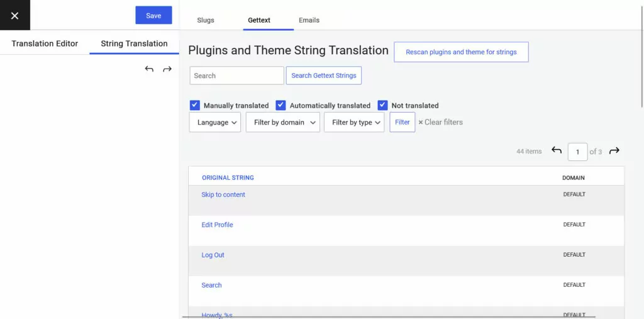Click the DOMAIN column header

[x=574, y=178]
